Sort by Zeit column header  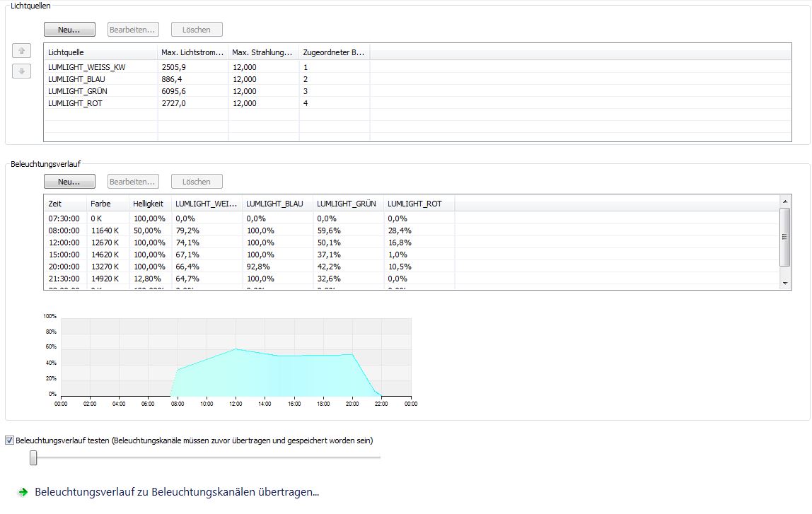64,204
